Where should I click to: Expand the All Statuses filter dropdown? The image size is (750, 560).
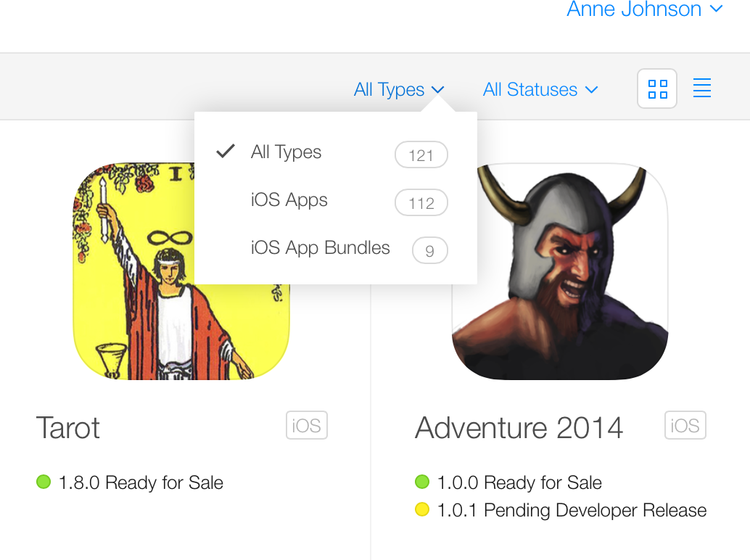[540, 90]
